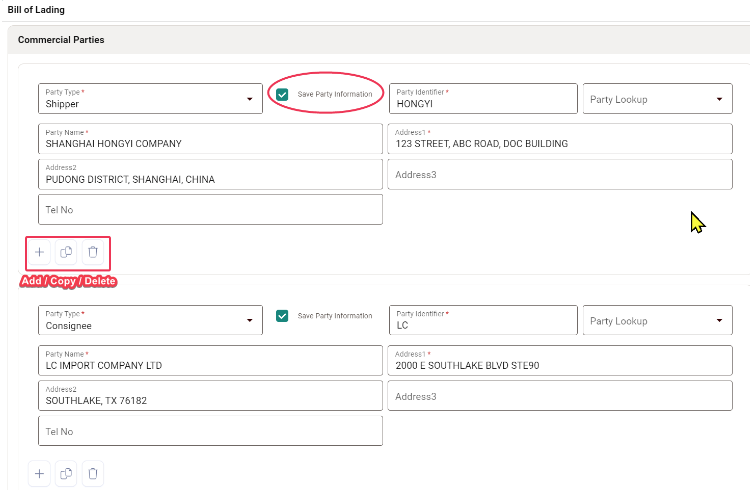Screen dimensions: 750x490
Task: Click the Add party icon under Shipper
Action: 40,252
